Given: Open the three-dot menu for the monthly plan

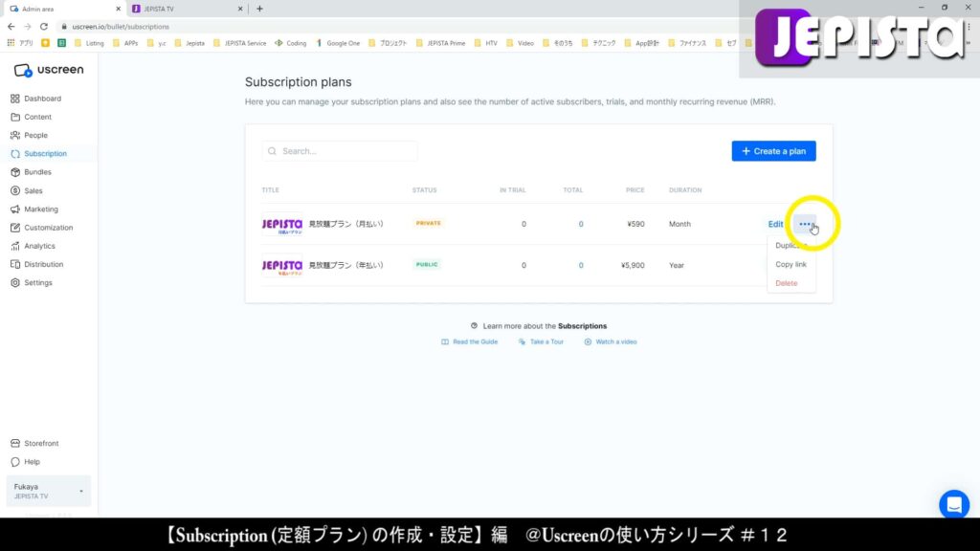Looking at the screenshot, I should [x=805, y=224].
